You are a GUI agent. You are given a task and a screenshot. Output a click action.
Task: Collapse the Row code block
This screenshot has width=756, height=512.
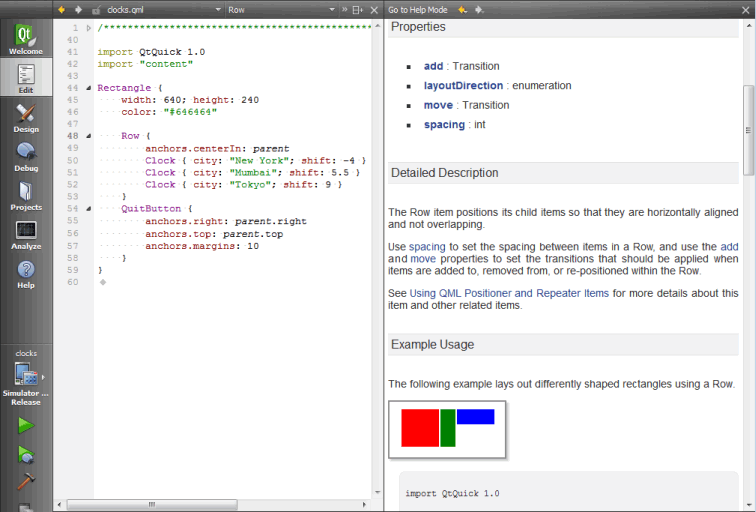pyautogui.click(x=89, y=136)
